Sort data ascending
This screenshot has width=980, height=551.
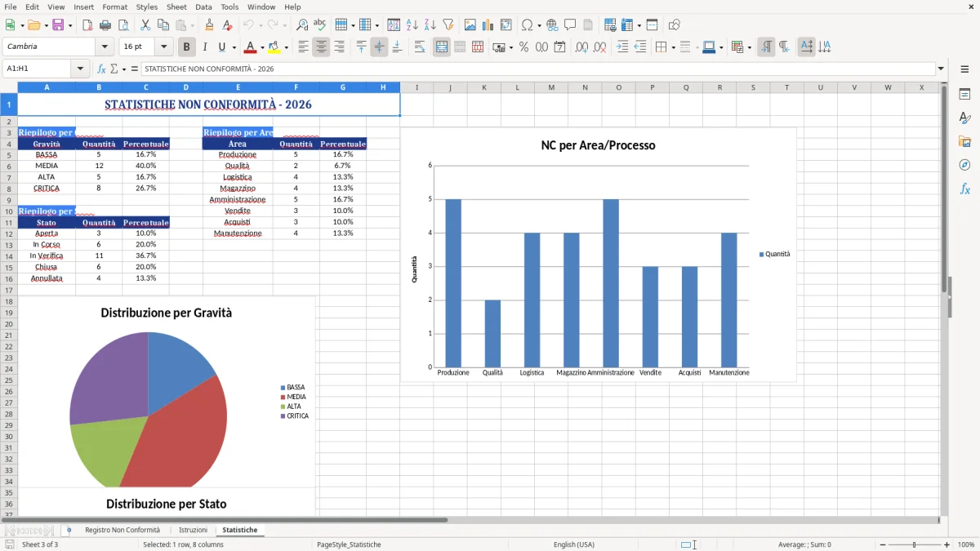click(412, 24)
